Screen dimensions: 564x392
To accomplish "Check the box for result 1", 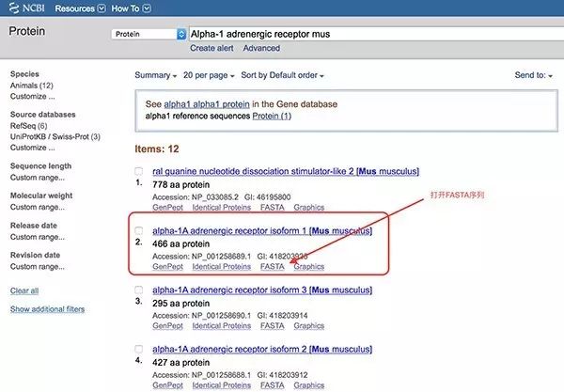I will (140, 172).
